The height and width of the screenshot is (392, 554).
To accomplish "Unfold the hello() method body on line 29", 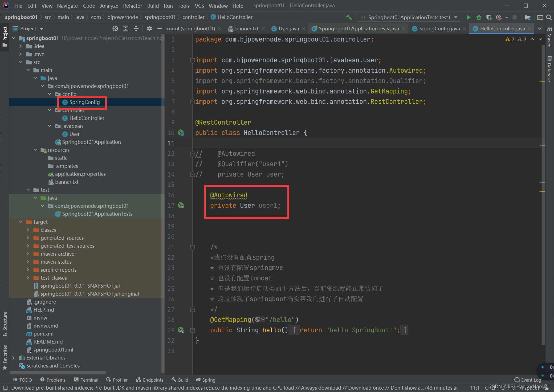I will coord(192,330).
